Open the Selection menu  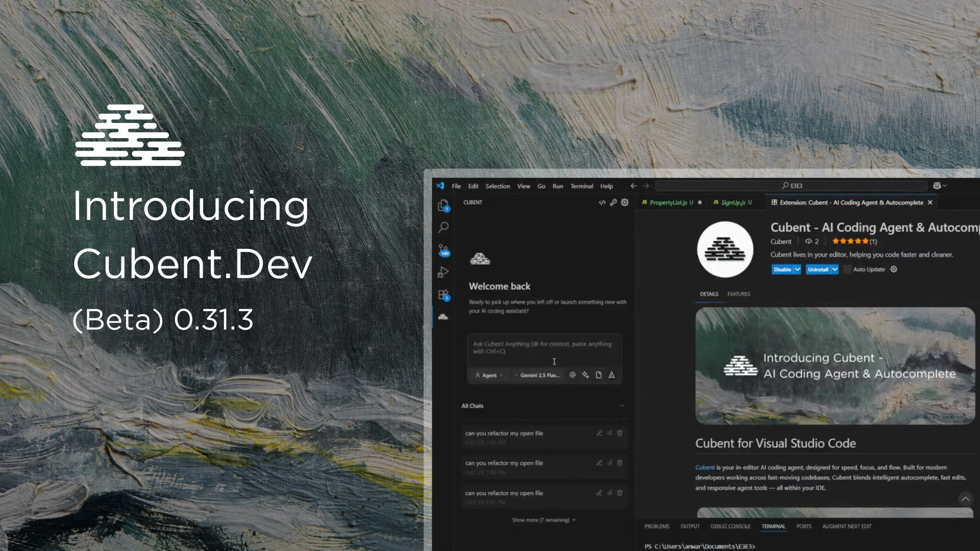point(498,186)
